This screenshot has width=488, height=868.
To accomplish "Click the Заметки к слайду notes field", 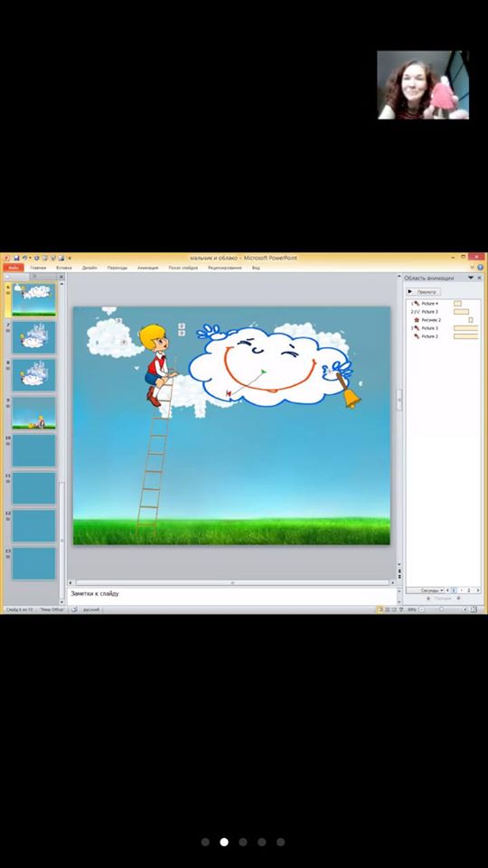I will [x=232, y=596].
